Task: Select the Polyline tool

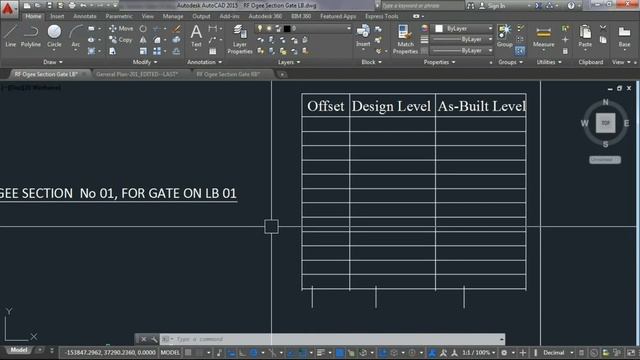Action: tap(31, 36)
